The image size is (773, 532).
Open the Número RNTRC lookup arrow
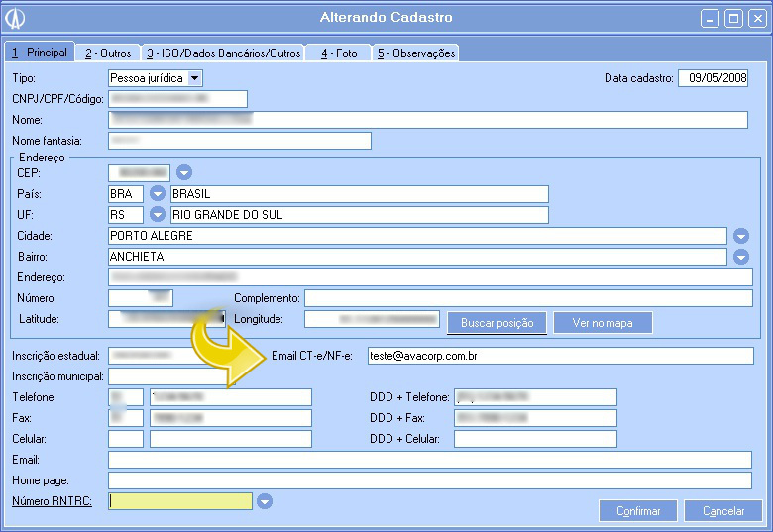coord(264,501)
